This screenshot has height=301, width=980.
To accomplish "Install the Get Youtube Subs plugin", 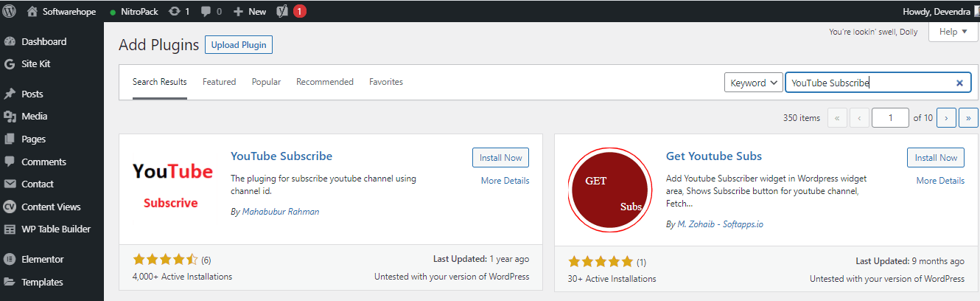I will click(936, 158).
